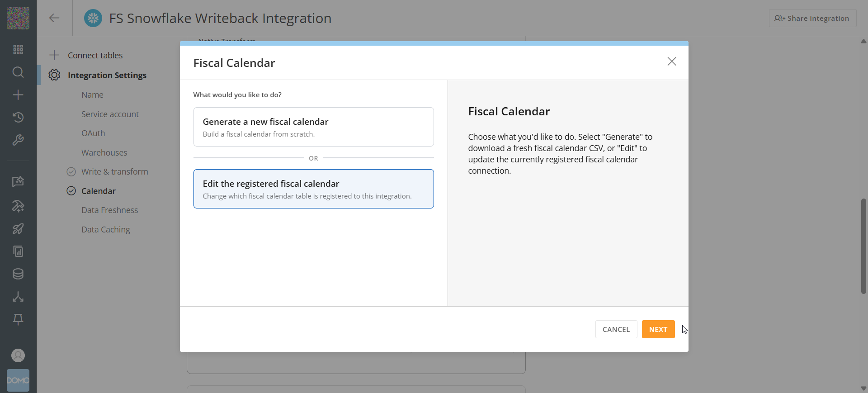Go back using the left arrow
Image resolution: width=868 pixels, height=393 pixels.
(54, 18)
